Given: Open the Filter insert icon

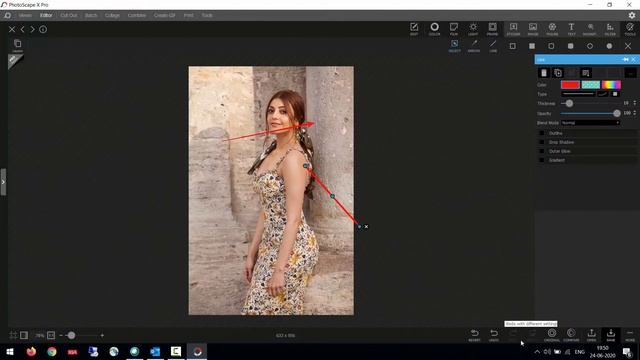Looking at the screenshot, I should click(x=610, y=29).
